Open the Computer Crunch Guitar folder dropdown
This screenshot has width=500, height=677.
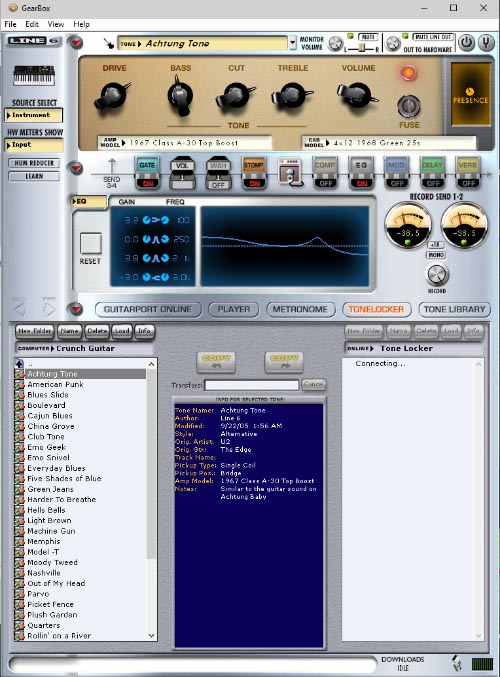tap(84, 348)
